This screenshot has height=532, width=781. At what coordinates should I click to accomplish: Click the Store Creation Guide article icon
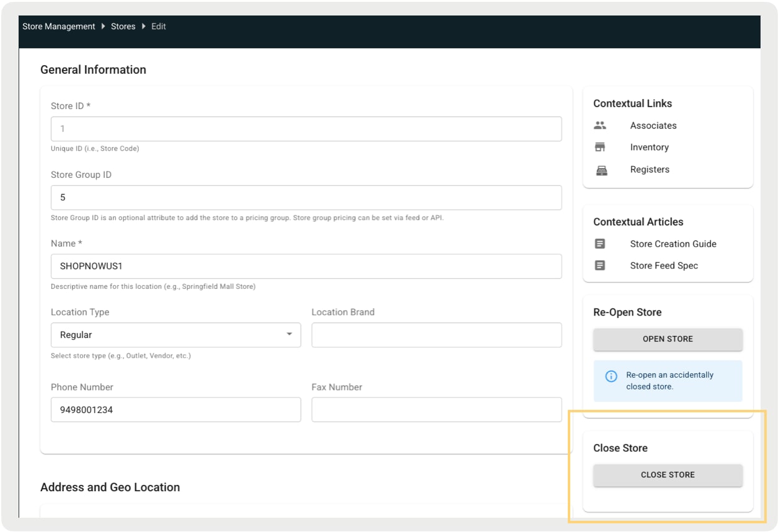599,244
